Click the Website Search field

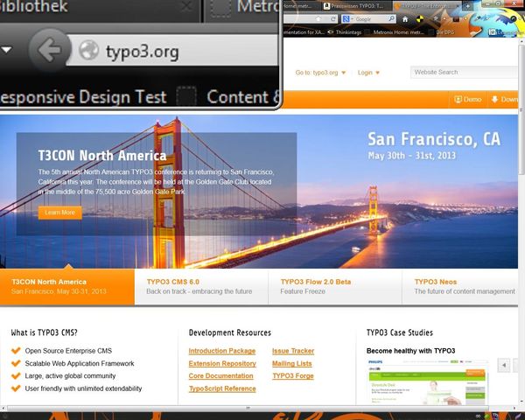click(x=464, y=73)
